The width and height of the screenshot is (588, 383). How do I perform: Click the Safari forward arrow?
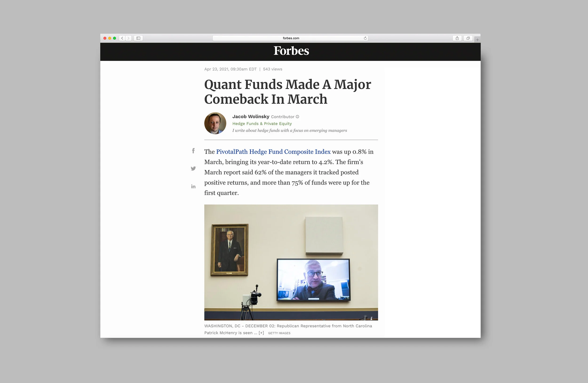coord(128,38)
